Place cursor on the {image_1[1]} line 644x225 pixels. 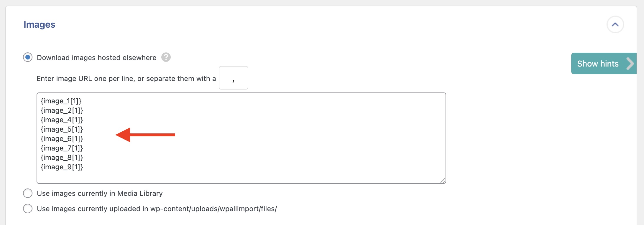tap(61, 101)
